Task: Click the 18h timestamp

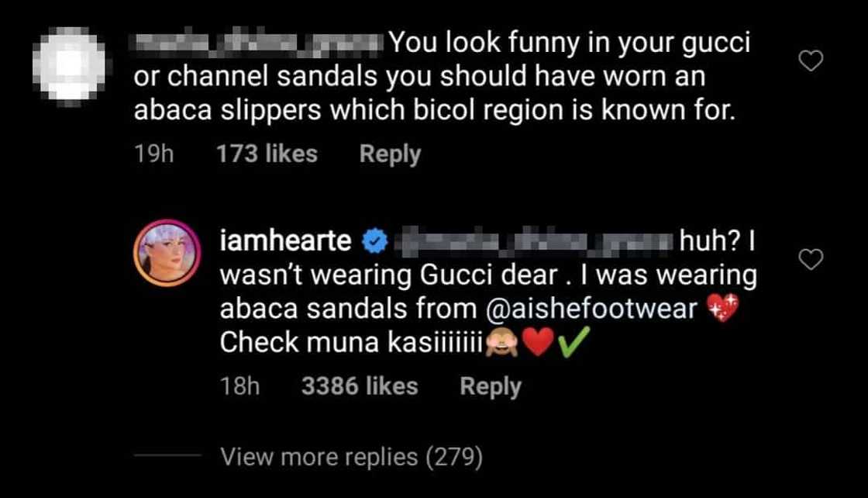Action: click(x=239, y=386)
